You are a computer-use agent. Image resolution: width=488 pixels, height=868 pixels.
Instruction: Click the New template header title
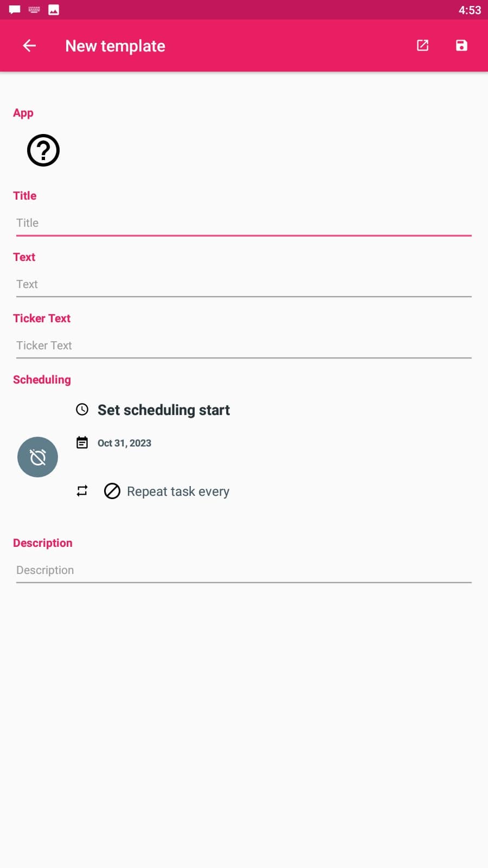(x=115, y=46)
